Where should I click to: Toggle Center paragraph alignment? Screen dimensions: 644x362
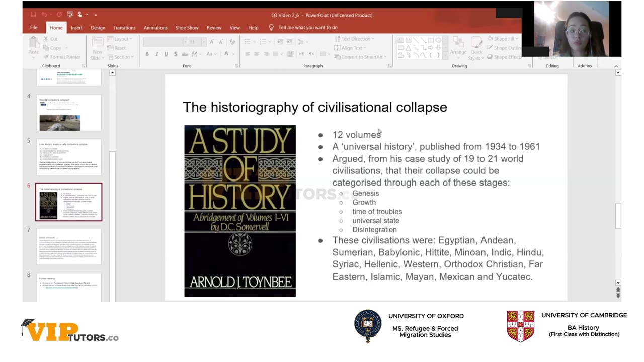pyautogui.click(x=257, y=54)
